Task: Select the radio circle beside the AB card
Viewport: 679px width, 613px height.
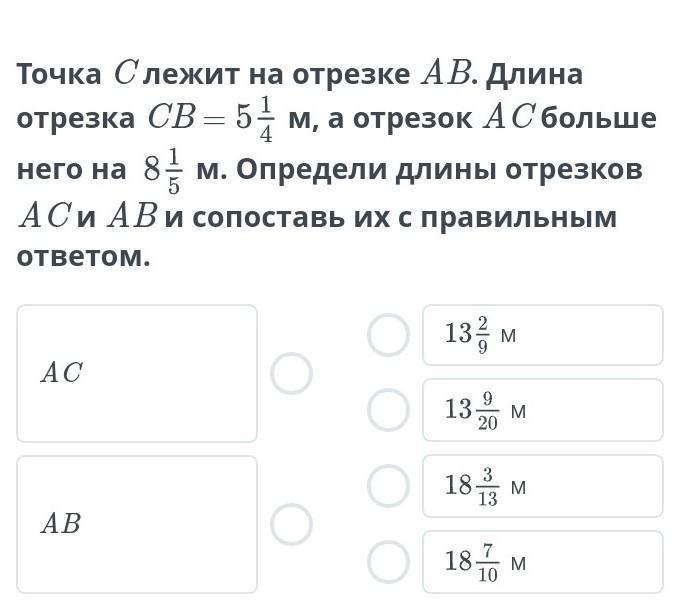Action: tap(291, 524)
